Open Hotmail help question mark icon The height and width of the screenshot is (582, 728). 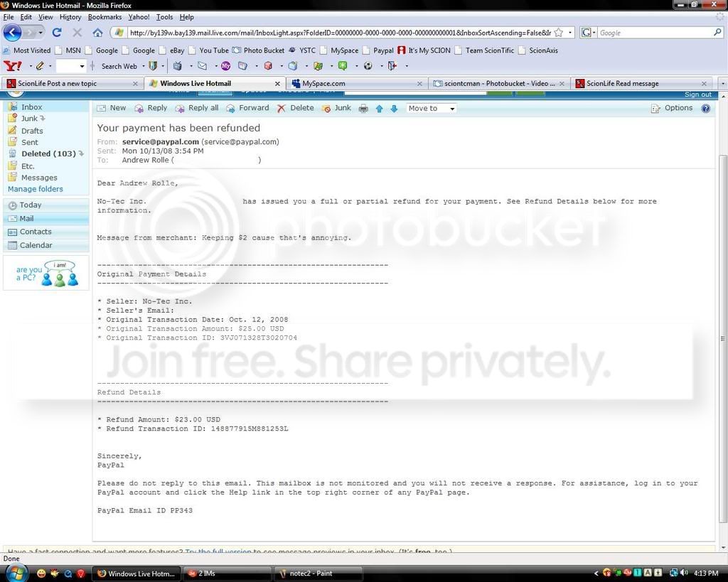[705, 109]
